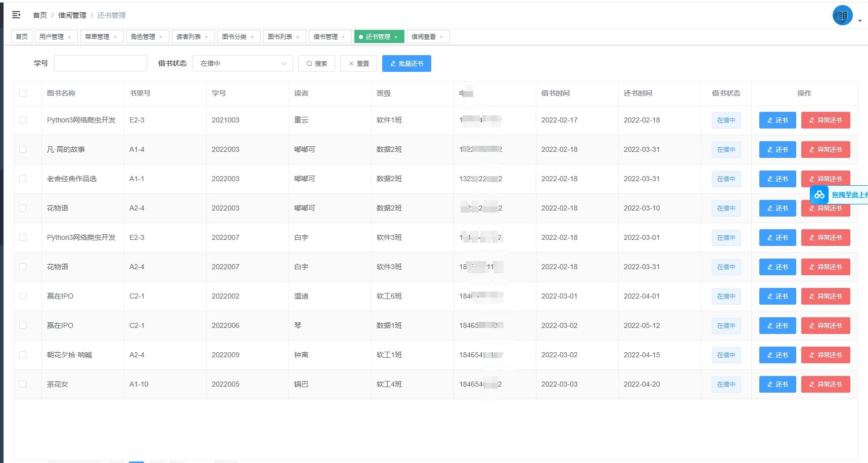The image size is (868, 463).
Task: Switch to the 读者列表 tab
Action: tap(189, 36)
